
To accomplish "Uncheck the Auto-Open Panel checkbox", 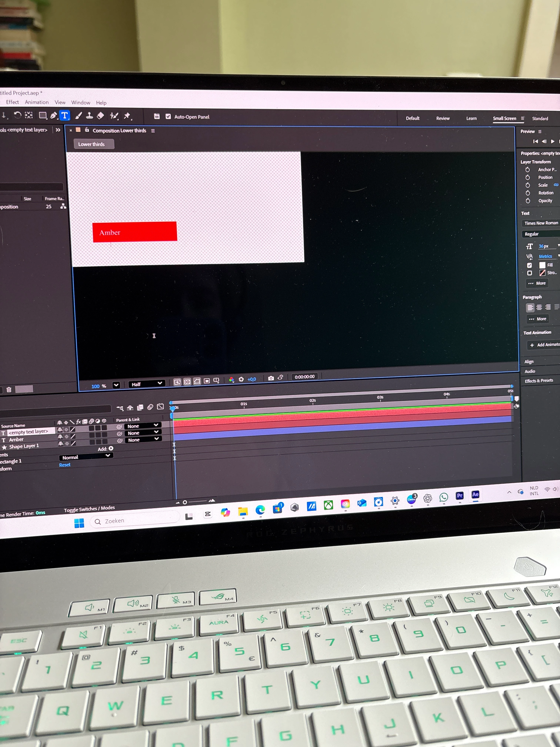I will [x=168, y=117].
